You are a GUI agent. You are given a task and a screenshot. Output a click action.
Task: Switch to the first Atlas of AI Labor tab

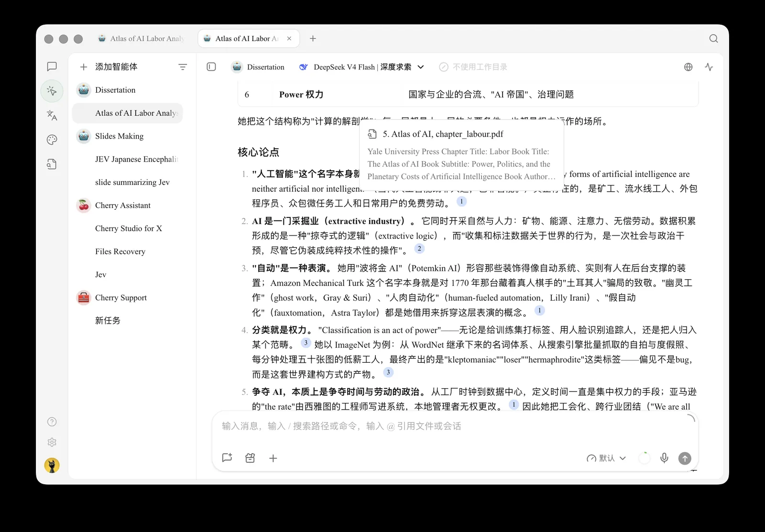click(x=141, y=39)
